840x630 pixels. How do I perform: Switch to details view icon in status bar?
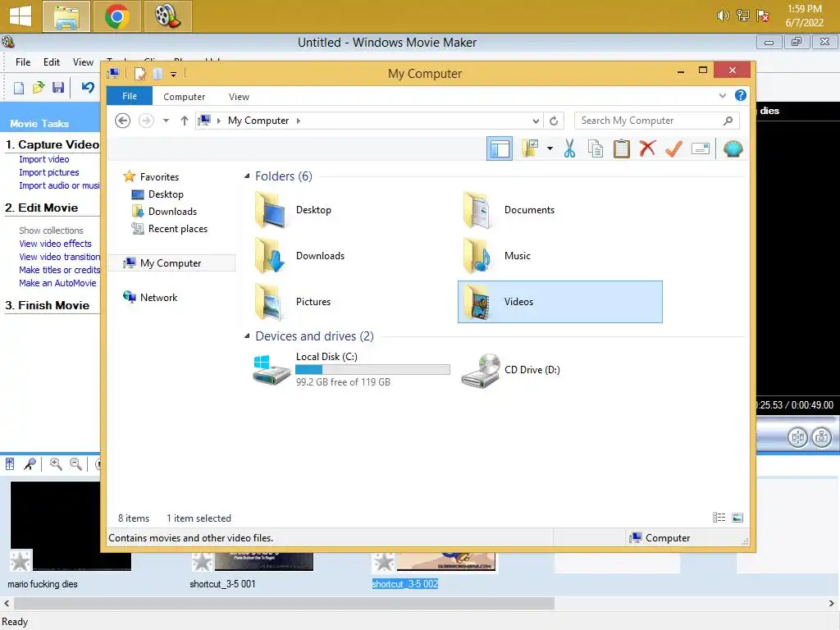[719, 518]
